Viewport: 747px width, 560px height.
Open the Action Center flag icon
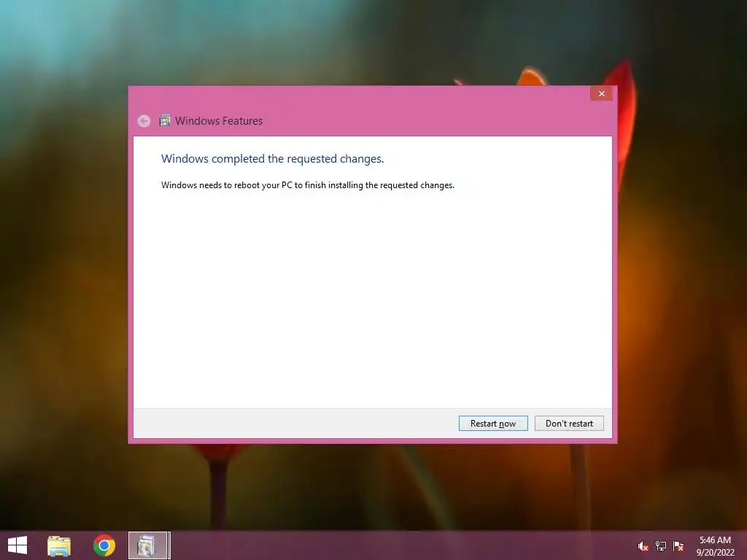pyautogui.click(x=678, y=546)
